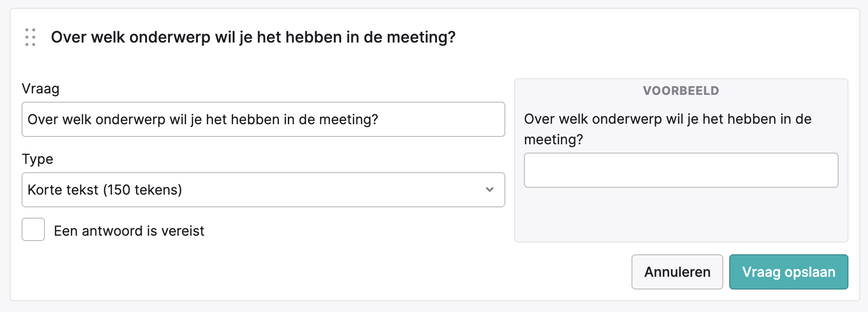Click empty area of VOORBEELD preview panel
The image size is (868, 312).
tap(681, 215)
